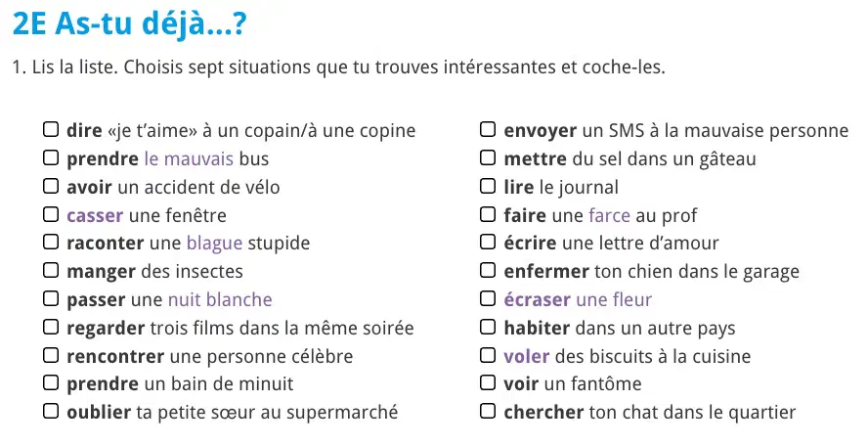
Task: Tick oublier ta petite sœur checkbox
Action: tap(51, 411)
